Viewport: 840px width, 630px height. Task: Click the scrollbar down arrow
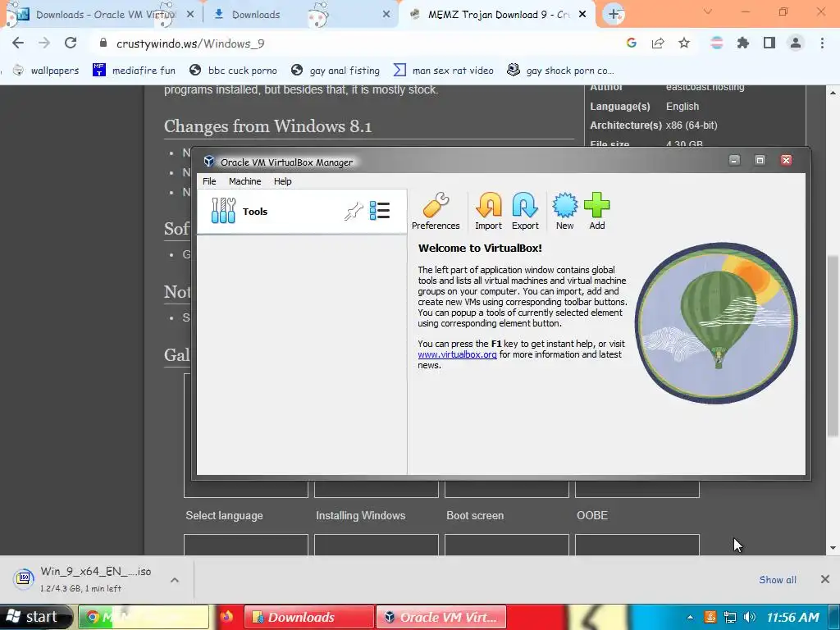click(x=833, y=548)
